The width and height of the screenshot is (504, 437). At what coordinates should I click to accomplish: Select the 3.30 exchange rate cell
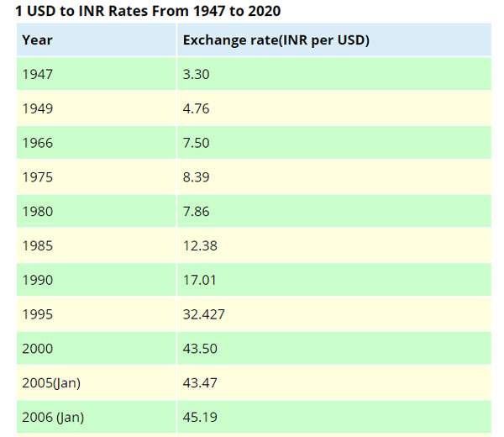pyautogui.click(x=196, y=74)
